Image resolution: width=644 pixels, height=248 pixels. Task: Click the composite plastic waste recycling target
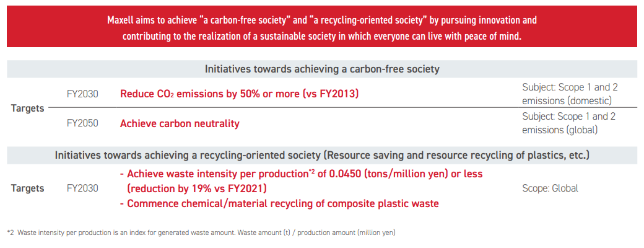pos(279,203)
